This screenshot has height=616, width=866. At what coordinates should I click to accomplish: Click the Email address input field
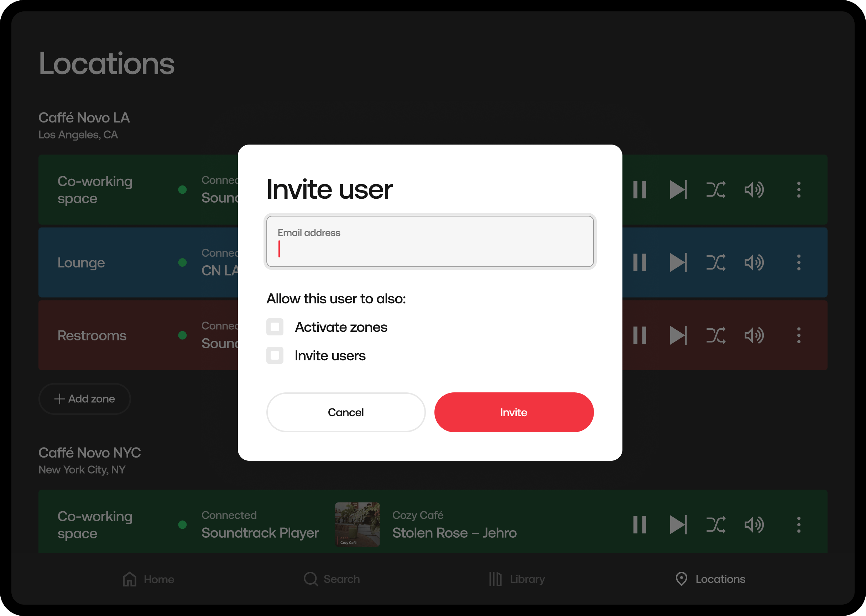(x=430, y=242)
